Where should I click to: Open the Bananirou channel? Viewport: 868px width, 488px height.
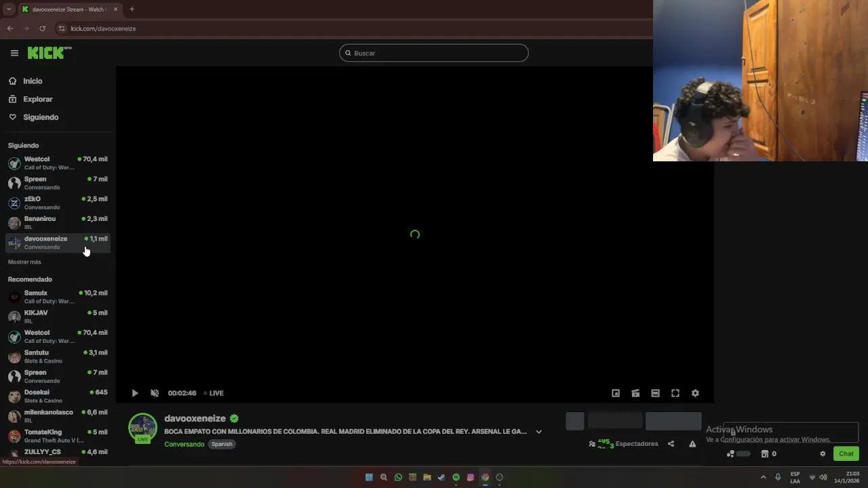point(58,222)
